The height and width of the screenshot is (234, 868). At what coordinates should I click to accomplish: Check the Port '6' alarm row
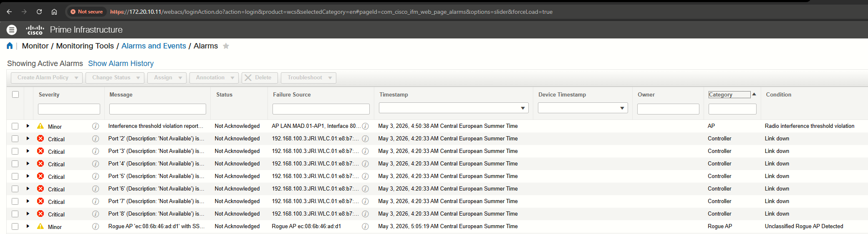click(15, 189)
